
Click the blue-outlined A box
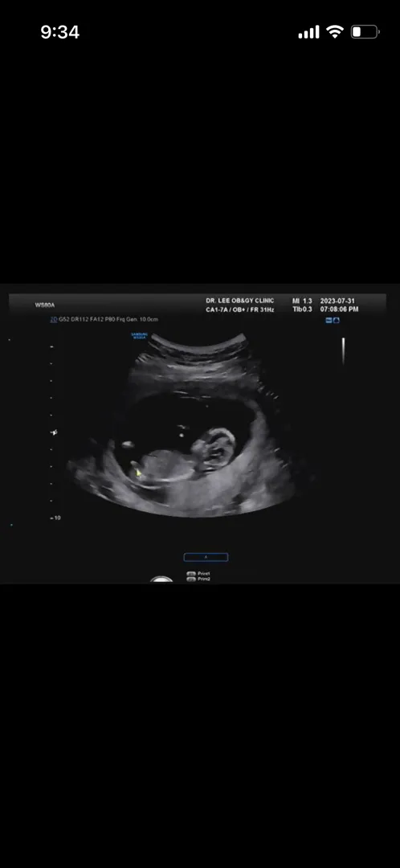206,557
